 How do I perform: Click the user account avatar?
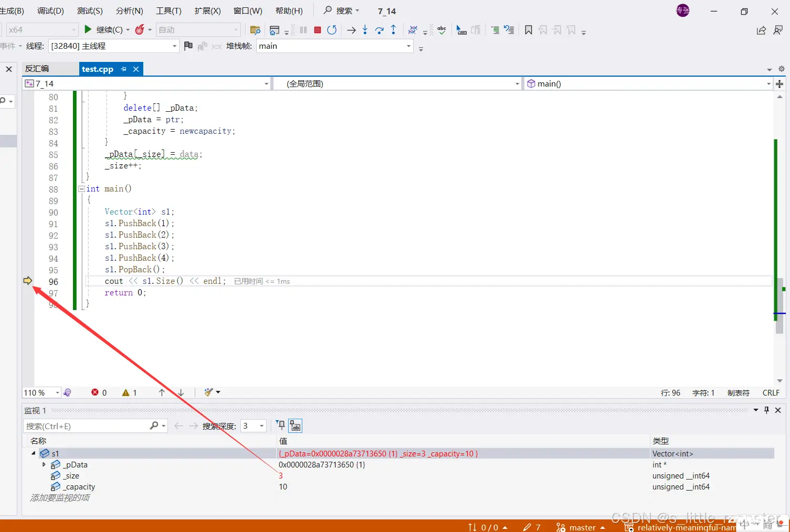[x=683, y=10]
